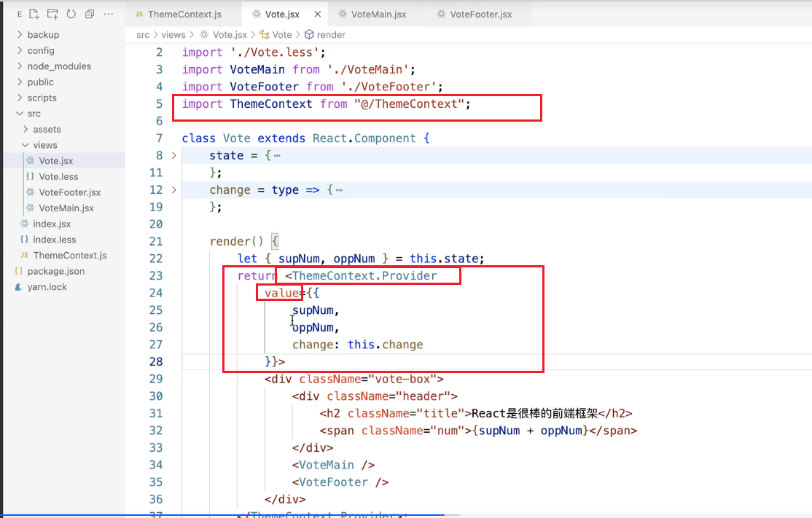Click the React icon on VoteMain.jsx tab
The image size is (812, 518).
pyautogui.click(x=343, y=14)
